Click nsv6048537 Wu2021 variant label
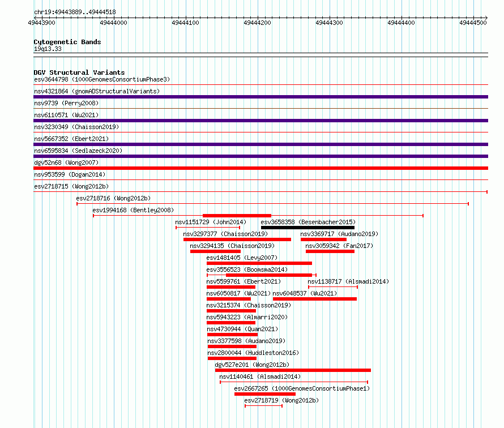This screenshot has height=428, width=504. tap(305, 293)
